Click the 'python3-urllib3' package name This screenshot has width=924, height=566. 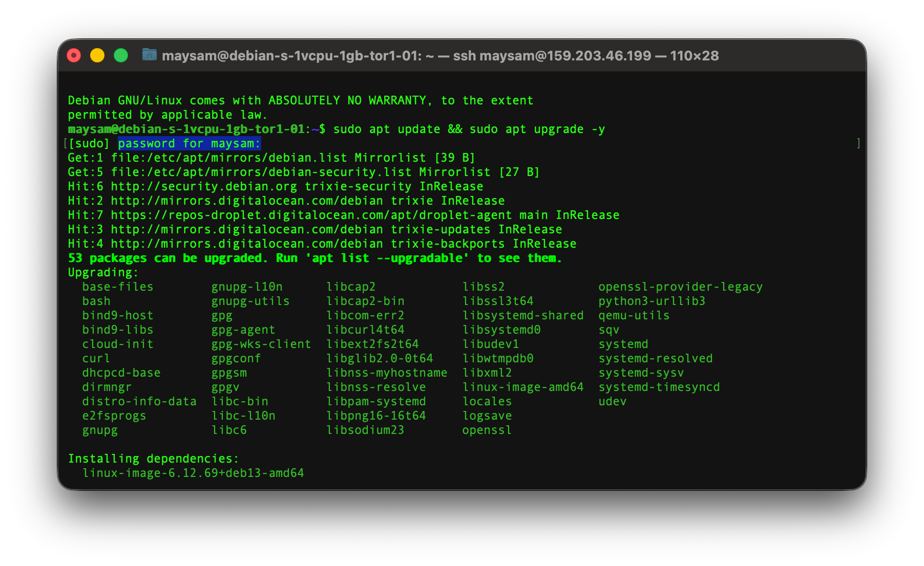(x=652, y=301)
